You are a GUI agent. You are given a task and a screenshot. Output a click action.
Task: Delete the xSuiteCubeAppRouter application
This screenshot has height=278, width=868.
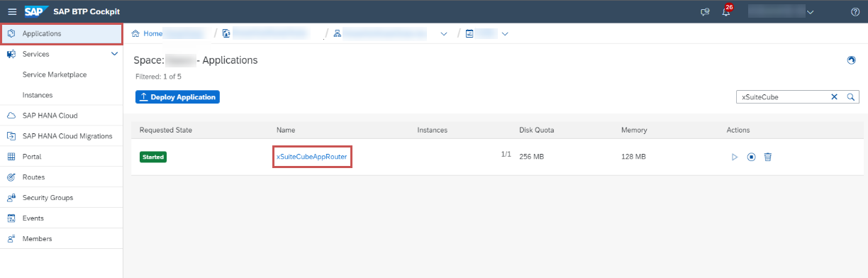coord(767,157)
